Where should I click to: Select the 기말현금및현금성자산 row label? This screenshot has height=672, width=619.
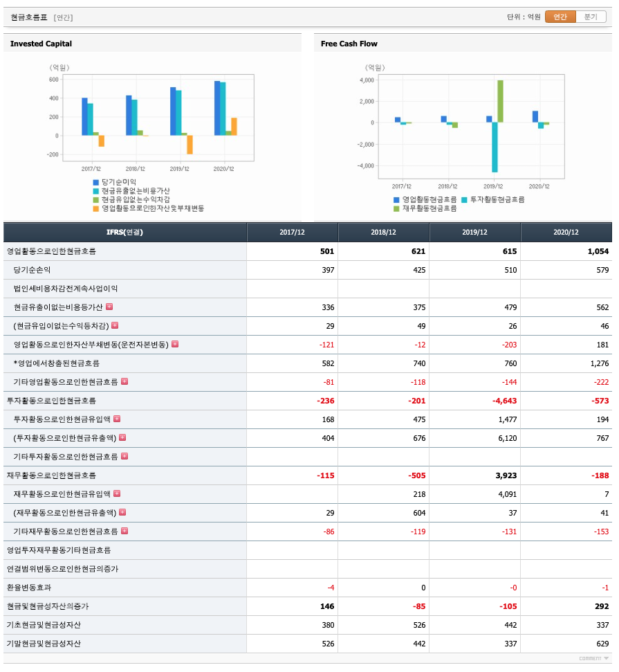[44, 644]
